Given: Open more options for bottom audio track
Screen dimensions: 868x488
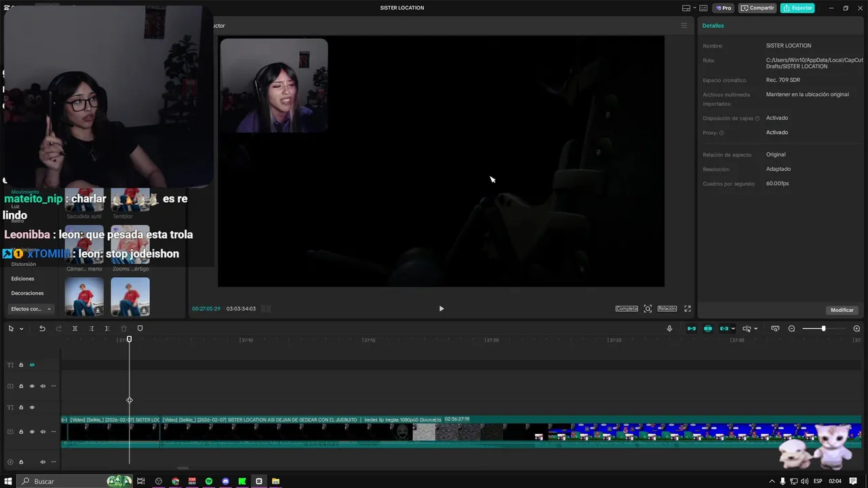Looking at the screenshot, I should (54, 462).
